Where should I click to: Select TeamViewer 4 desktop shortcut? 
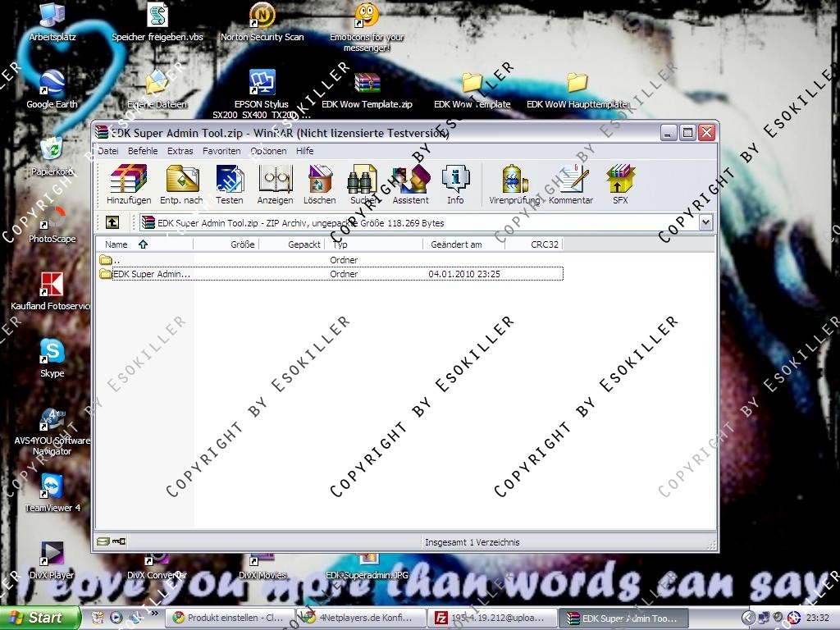click(x=52, y=493)
